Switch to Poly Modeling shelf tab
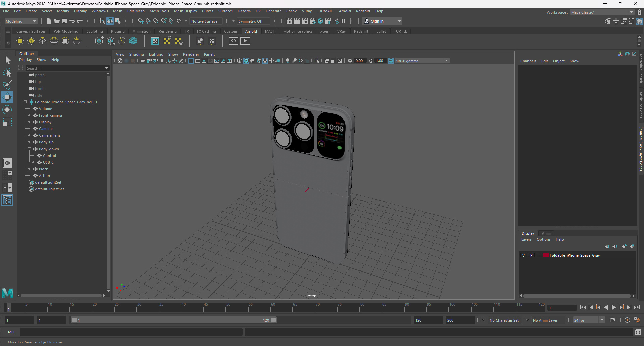The width and height of the screenshot is (644, 346). pyautogui.click(x=66, y=31)
